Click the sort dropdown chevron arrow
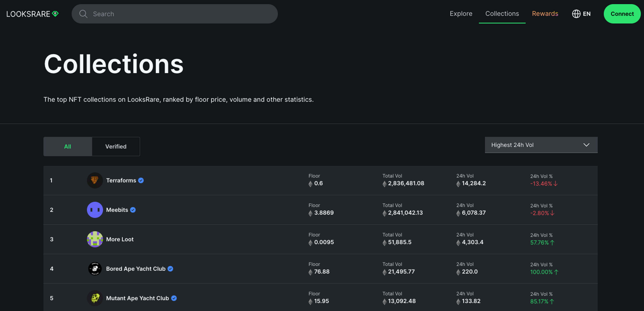The height and width of the screenshot is (311, 644). click(x=586, y=145)
